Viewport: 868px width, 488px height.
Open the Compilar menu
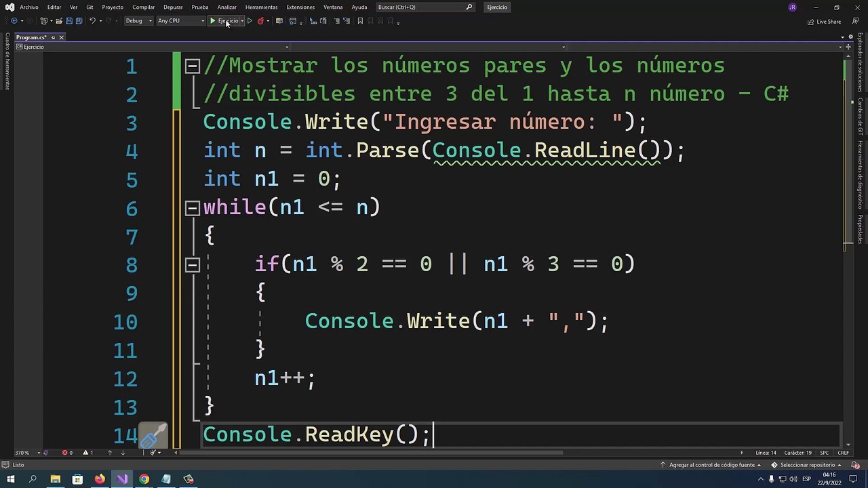coord(144,7)
